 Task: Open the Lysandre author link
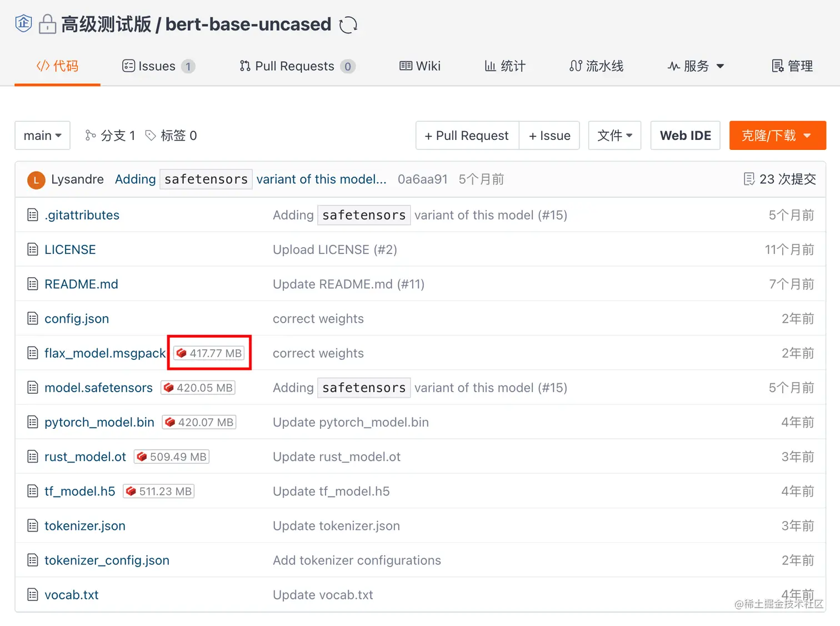point(77,179)
